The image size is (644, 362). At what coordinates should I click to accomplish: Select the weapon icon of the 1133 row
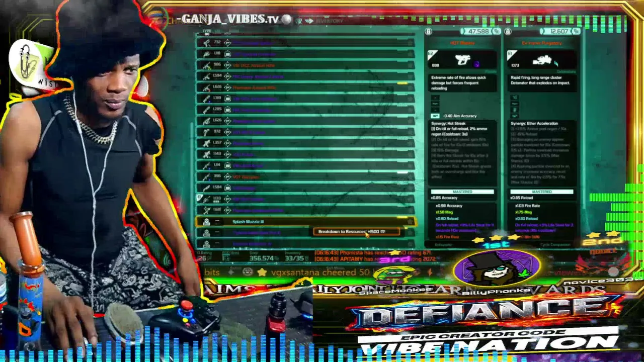[x=206, y=199]
